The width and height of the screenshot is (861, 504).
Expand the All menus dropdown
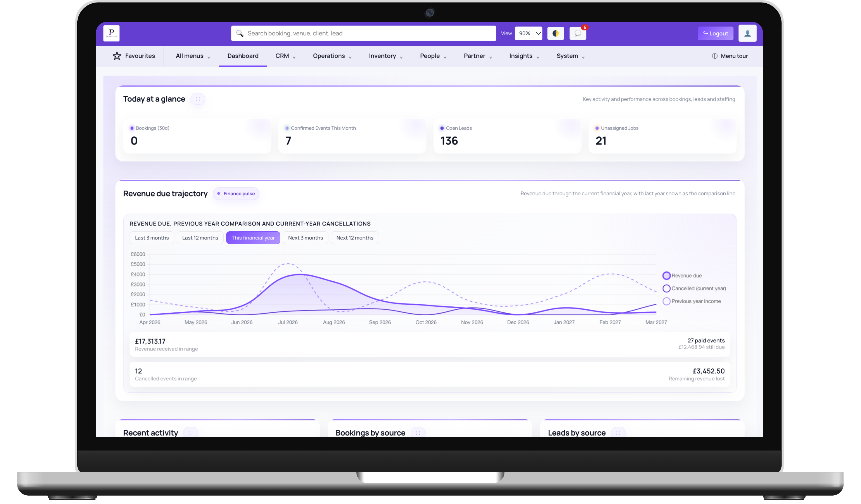coord(193,56)
